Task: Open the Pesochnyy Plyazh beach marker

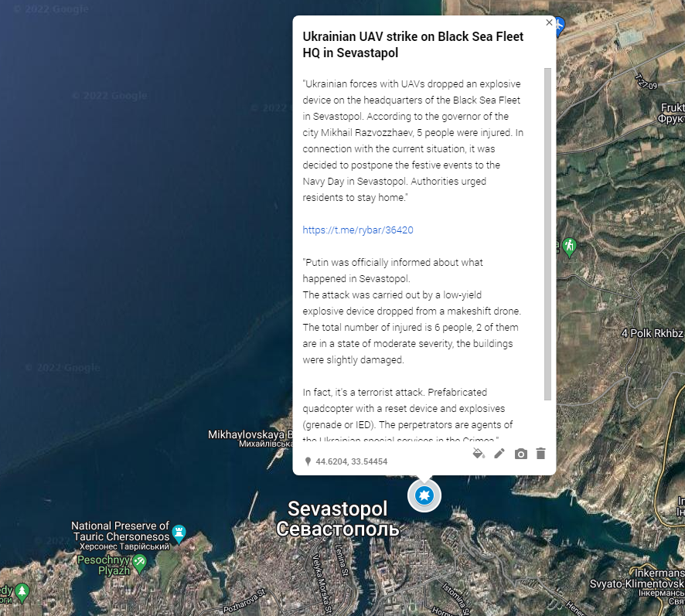Action: (x=140, y=563)
